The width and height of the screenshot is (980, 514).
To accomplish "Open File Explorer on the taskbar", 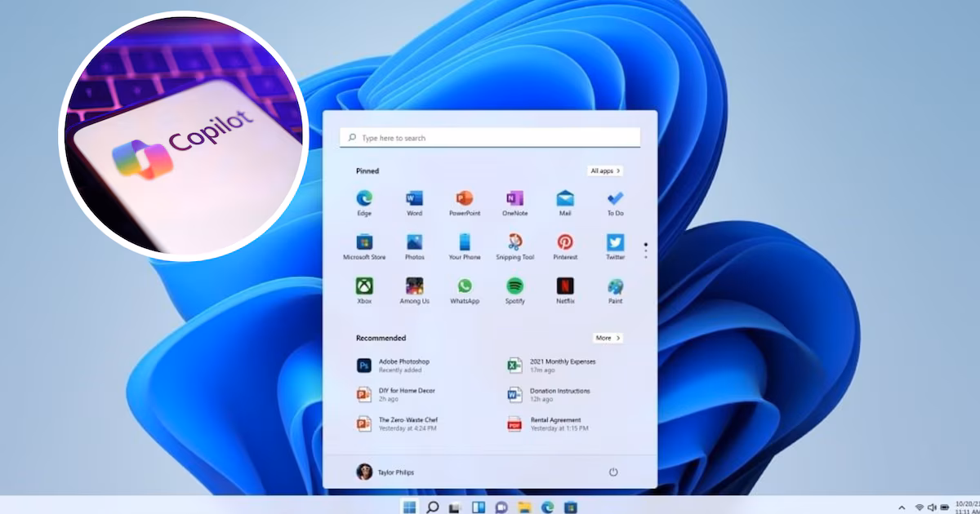I will (x=524, y=507).
